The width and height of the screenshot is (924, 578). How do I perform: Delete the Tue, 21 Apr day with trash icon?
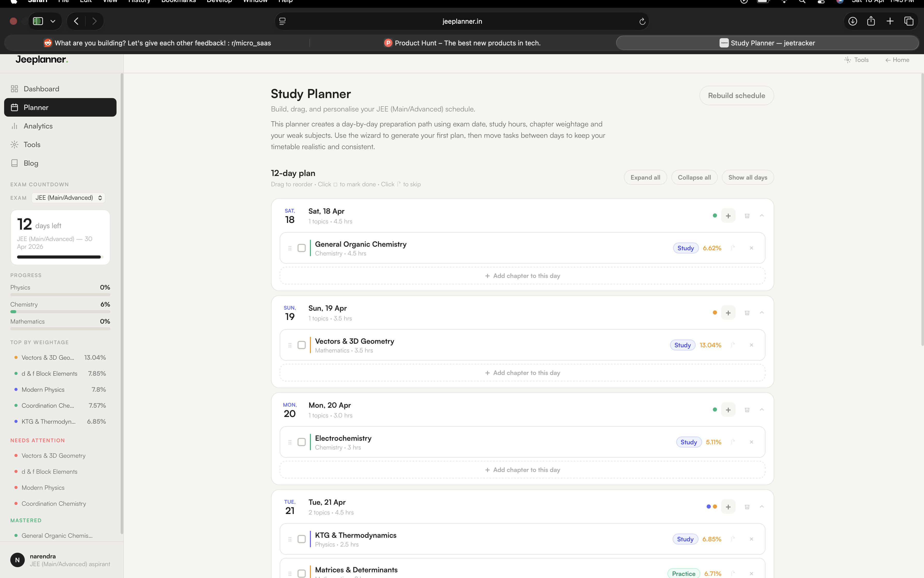click(x=747, y=507)
